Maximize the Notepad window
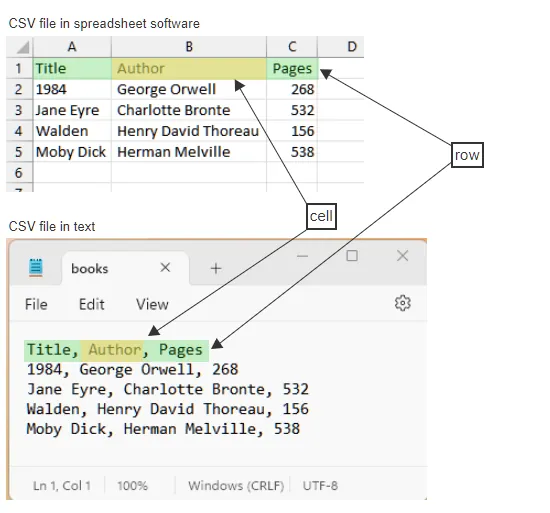This screenshot has width=550, height=513. [x=352, y=256]
